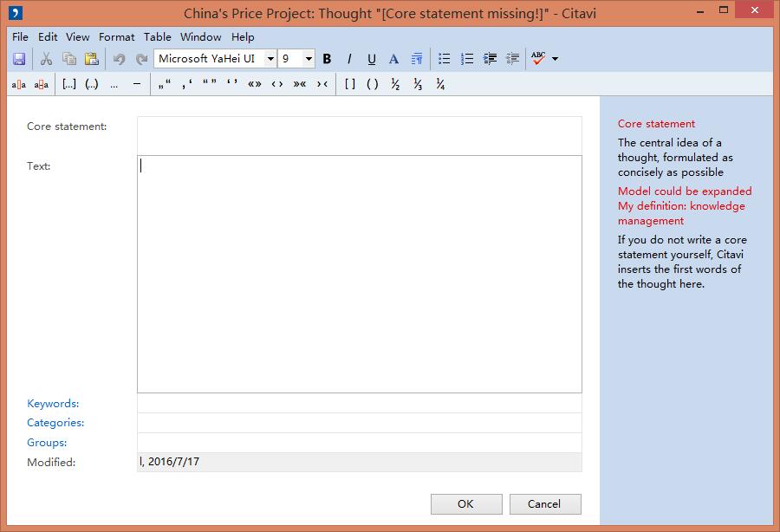Screen dimensions: 780x532
Task: Open the View menu
Action: click(78, 36)
